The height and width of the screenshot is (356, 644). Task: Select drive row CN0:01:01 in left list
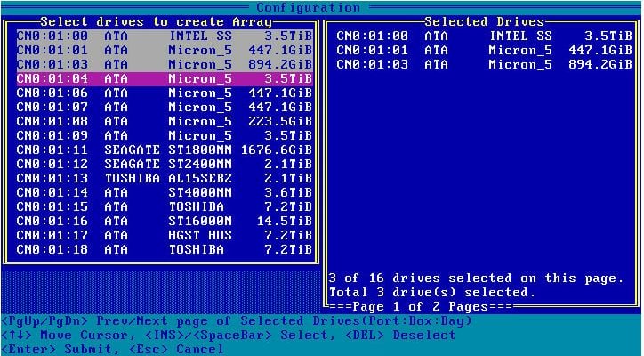pos(165,50)
